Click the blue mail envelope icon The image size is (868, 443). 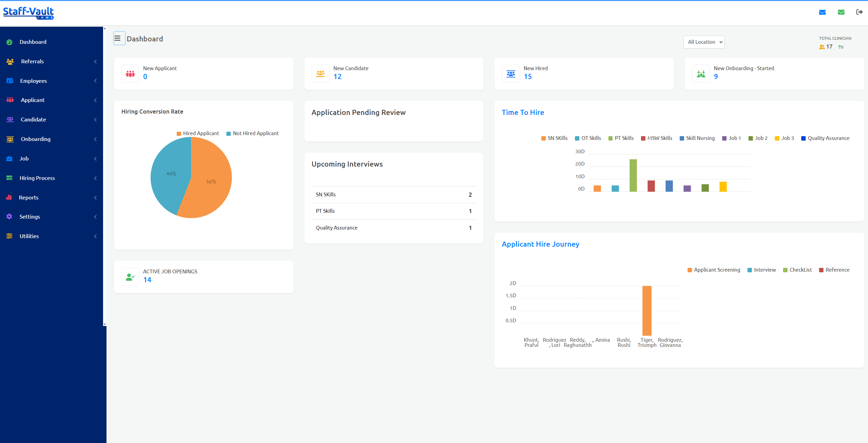[822, 12]
